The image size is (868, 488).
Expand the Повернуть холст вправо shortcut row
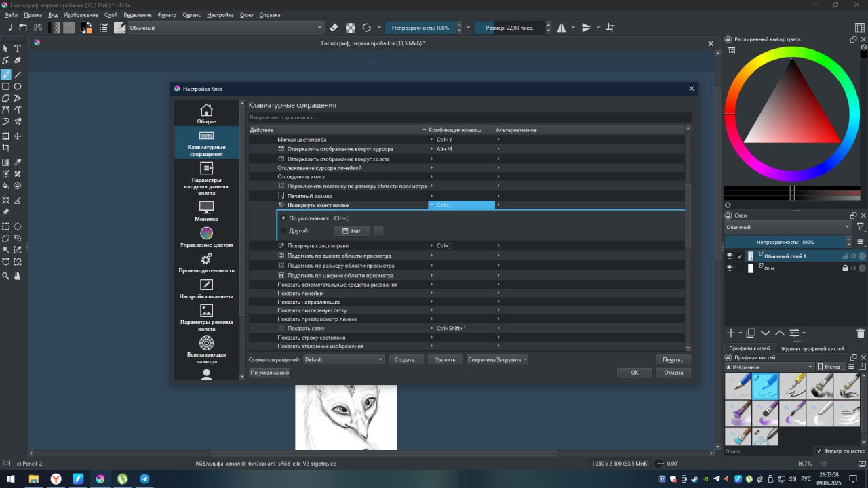click(317, 245)
